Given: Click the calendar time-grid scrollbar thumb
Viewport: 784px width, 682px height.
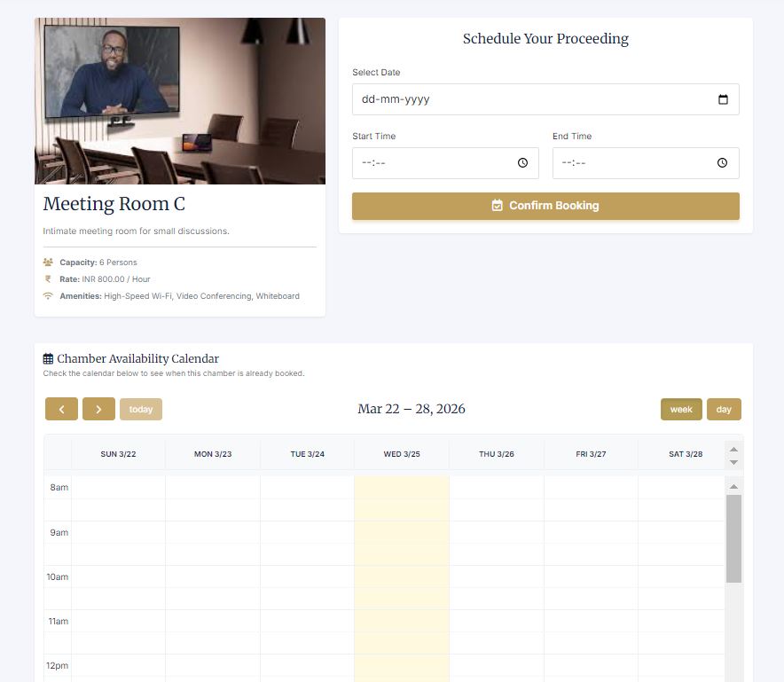Looking at the screenshot, I should pos(733,537).
